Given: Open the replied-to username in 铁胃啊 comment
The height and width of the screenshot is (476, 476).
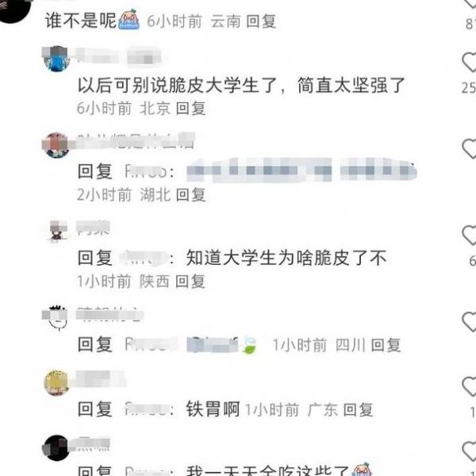Looking at the screenshot, I should [147, 409].
